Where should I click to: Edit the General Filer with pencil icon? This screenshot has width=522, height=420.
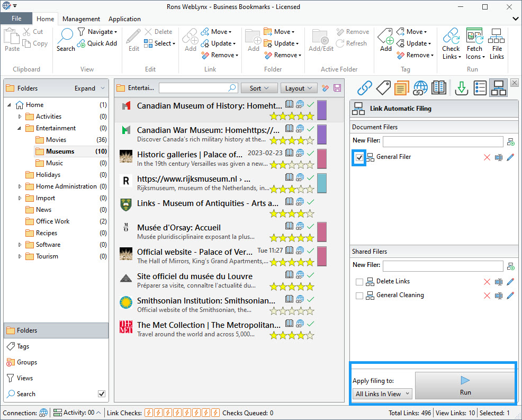coord(510,157)
